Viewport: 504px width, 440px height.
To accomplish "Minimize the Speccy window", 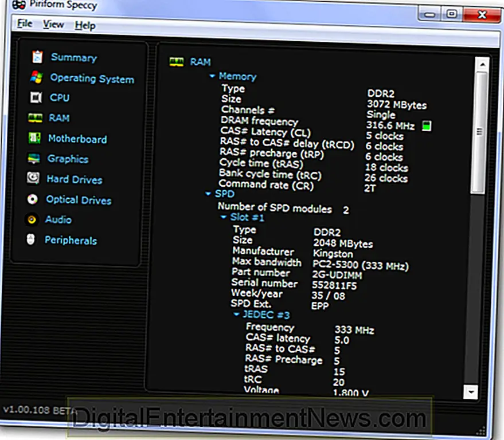I will coord(429,15).
